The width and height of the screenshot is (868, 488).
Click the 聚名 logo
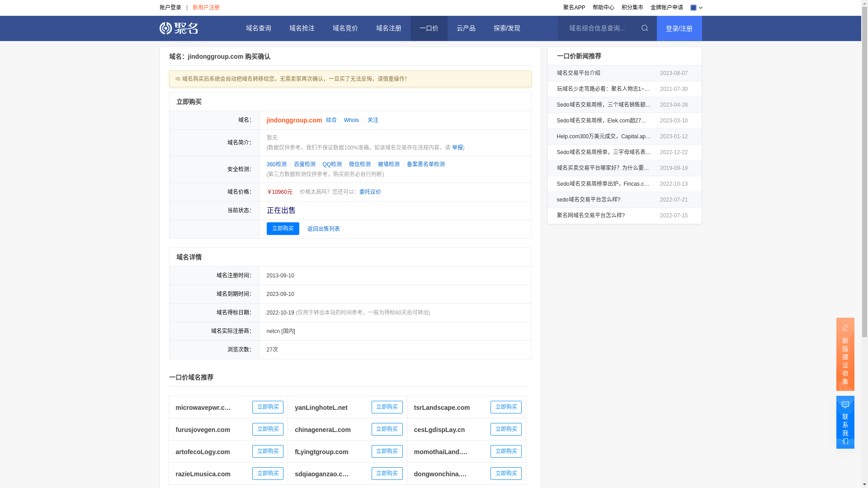[x=179, y=28]
